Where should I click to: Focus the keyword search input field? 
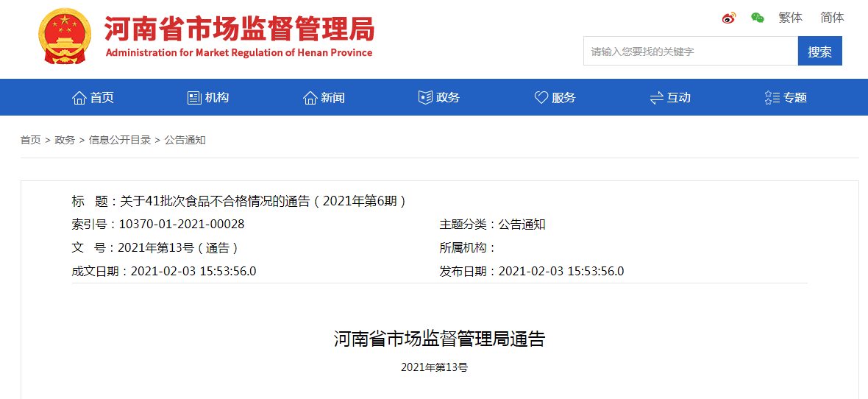(690, 51)
